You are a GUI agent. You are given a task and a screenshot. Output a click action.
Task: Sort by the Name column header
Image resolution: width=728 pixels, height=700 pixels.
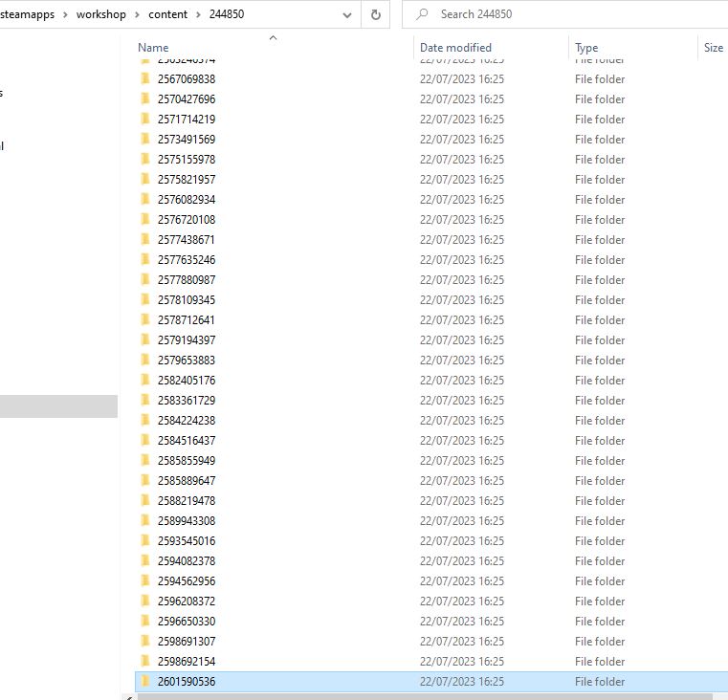tap(153, 48)
